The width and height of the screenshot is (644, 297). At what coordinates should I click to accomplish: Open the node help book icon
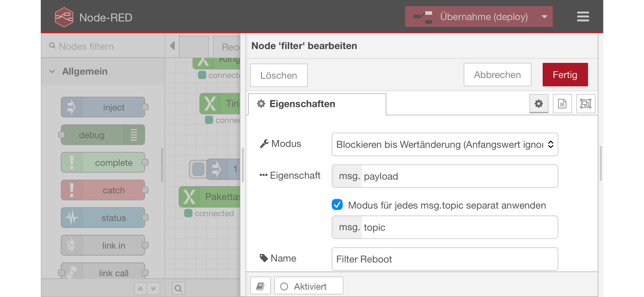260,286
